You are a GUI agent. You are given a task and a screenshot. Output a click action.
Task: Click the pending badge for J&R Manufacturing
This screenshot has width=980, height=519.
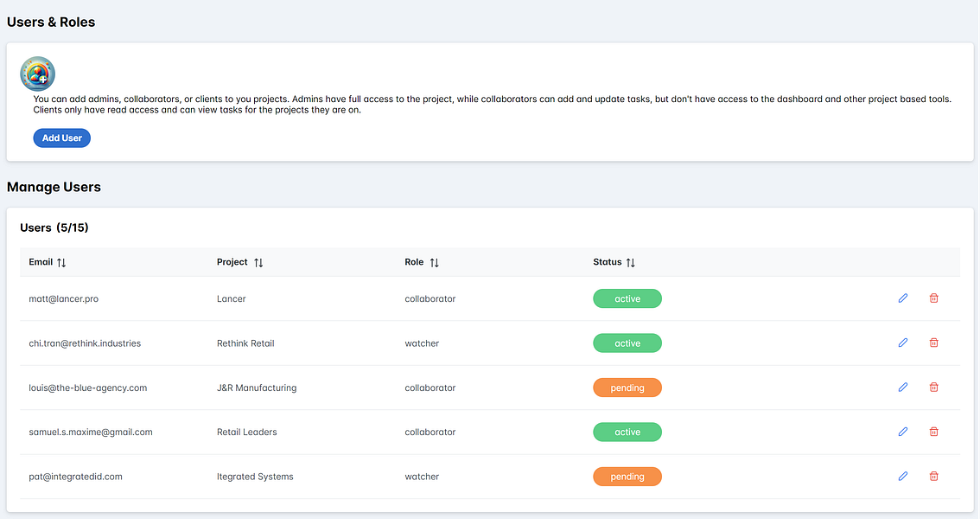coord(627,388)
